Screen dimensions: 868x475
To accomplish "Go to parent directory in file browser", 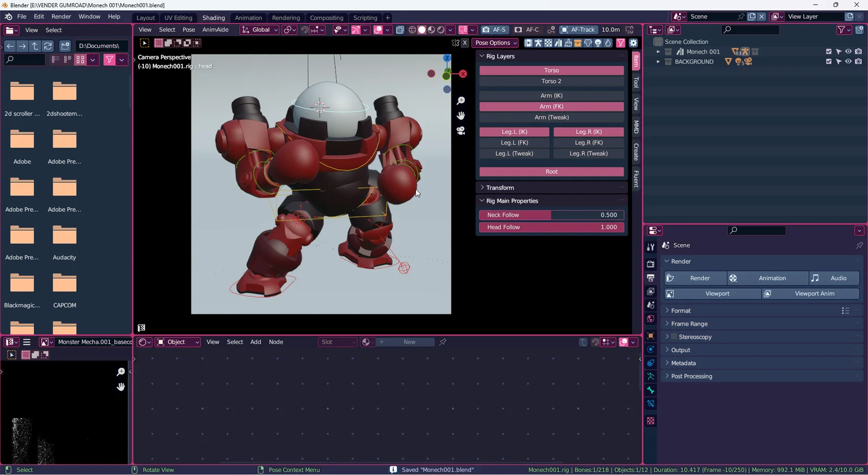I will coord(35,46).
